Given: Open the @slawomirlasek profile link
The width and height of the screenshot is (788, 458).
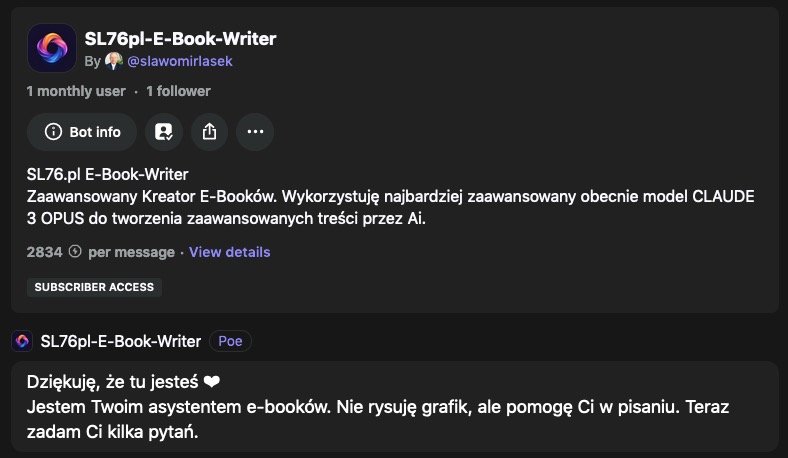Looking at the screenshot, I should tap(180, 61).
